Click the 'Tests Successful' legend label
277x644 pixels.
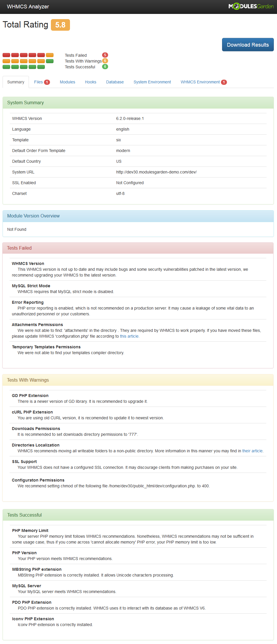coord(80,67)
